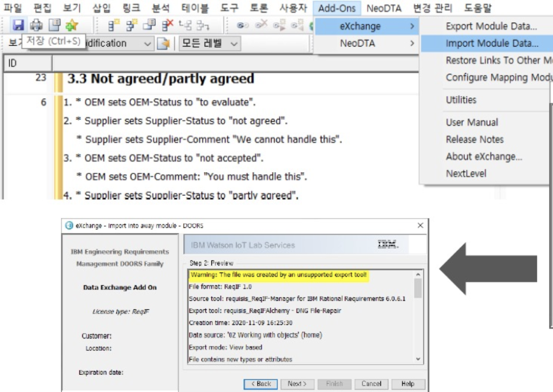The height and width of the screenshot is (392, 553).
Task: Click the insert object at same level icon
Action: 113,25
